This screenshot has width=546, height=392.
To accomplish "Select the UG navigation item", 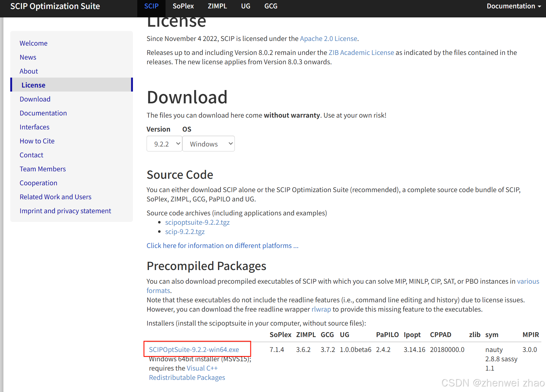I will 245,6.
